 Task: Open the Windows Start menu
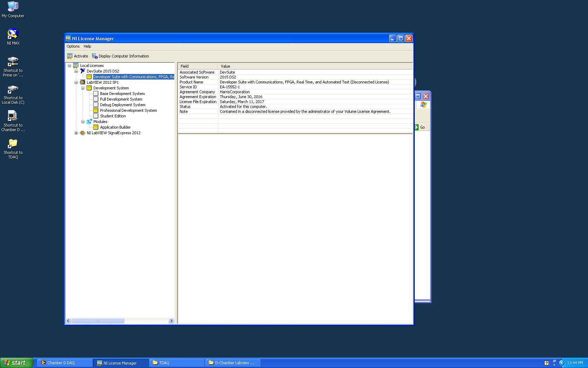pyautogui.click(x=17, y=363)
